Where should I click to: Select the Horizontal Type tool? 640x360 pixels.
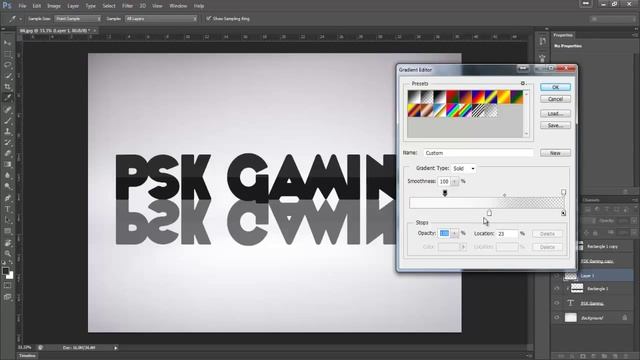pyautogui.click(x=7, y=209)
